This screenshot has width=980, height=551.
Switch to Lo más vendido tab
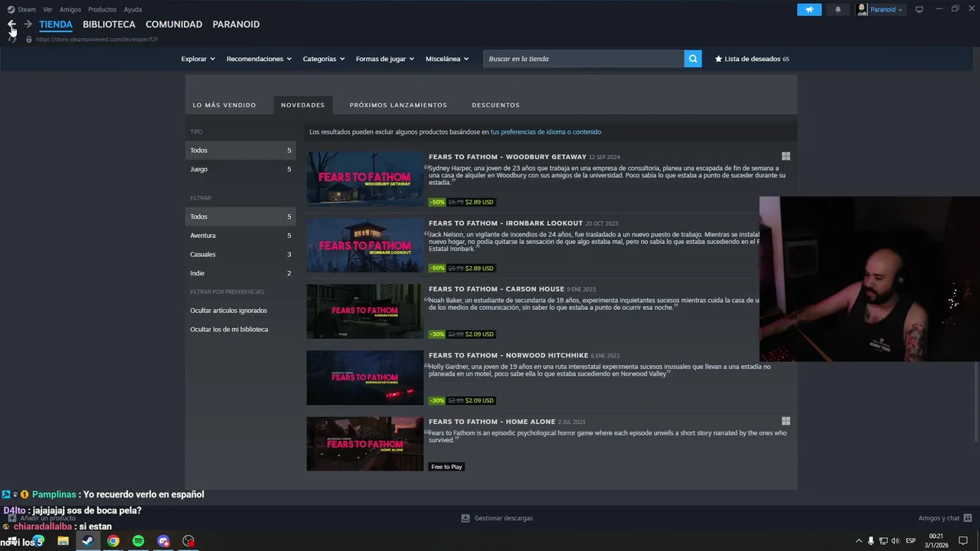click(x=224, y=105)
